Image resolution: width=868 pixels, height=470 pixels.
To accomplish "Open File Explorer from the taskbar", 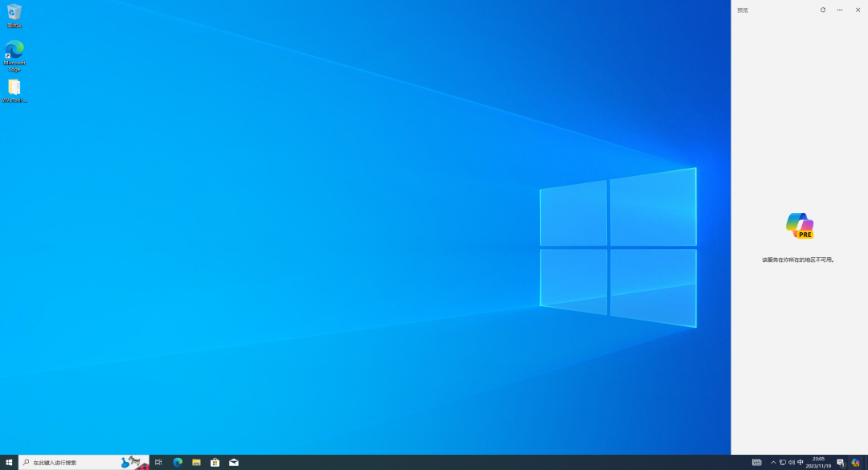I will pyautogui.click(x=197, y=462).
